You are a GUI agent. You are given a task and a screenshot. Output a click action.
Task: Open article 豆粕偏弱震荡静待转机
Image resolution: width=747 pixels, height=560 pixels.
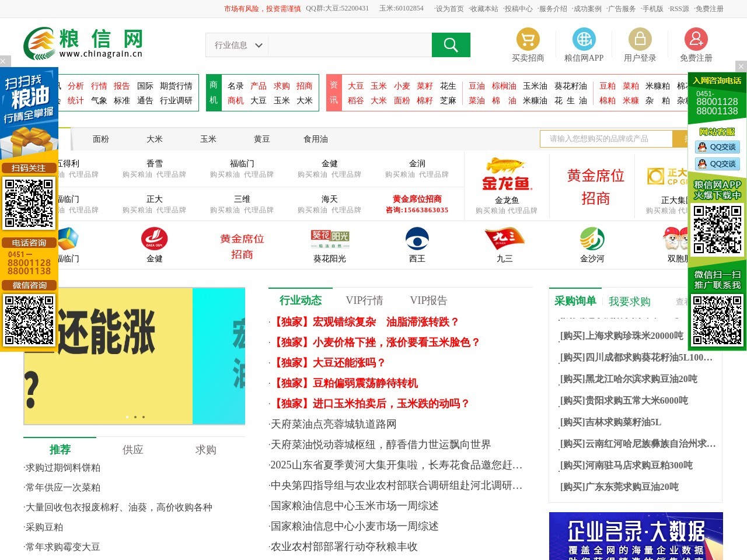tap(344, 383)
